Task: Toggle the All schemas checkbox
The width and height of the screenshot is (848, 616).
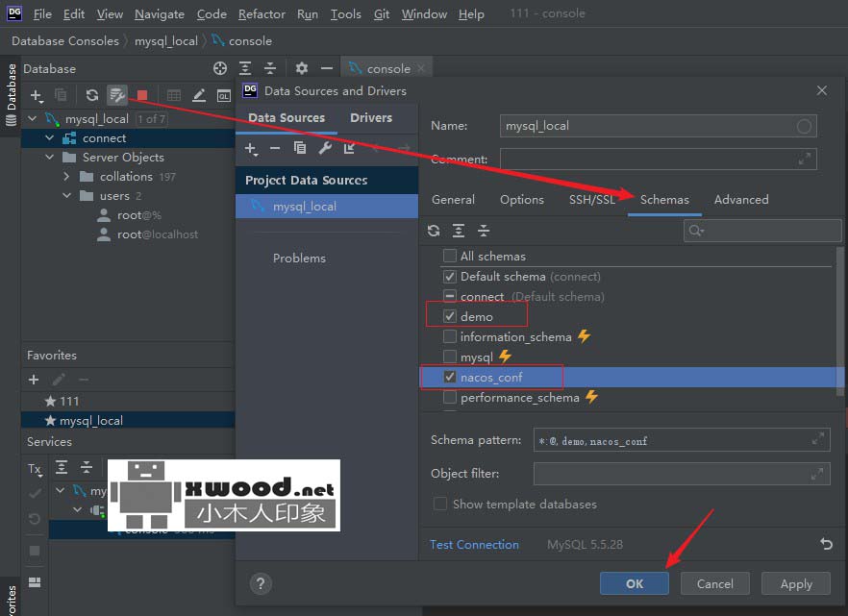Action: click(x=449, y=256)
